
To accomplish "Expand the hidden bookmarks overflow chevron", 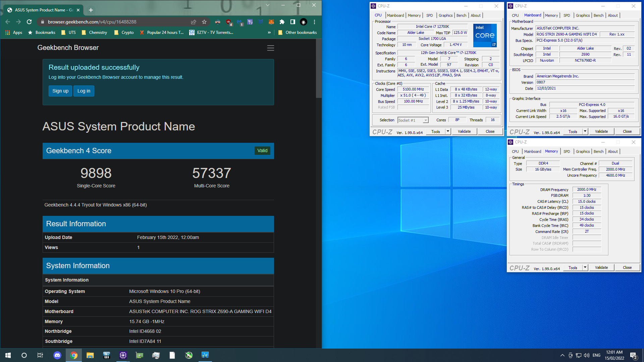I will pyautogui.click(x=269, y=33).
